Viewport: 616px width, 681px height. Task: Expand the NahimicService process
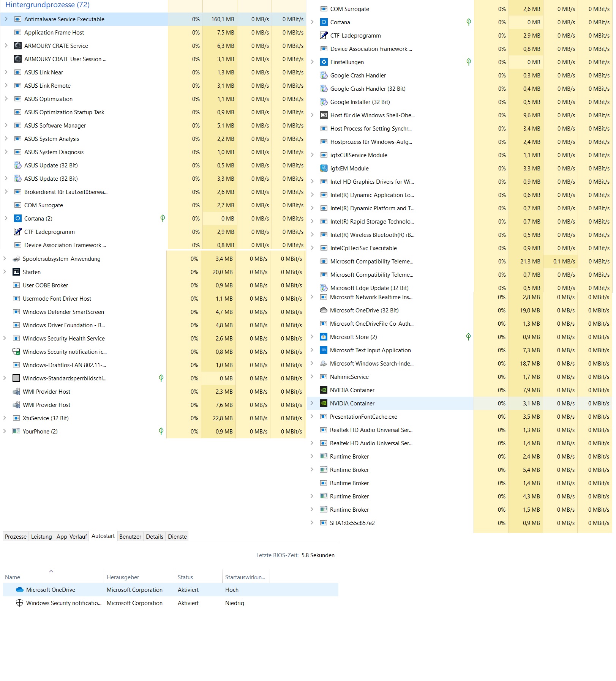(312, 377)
